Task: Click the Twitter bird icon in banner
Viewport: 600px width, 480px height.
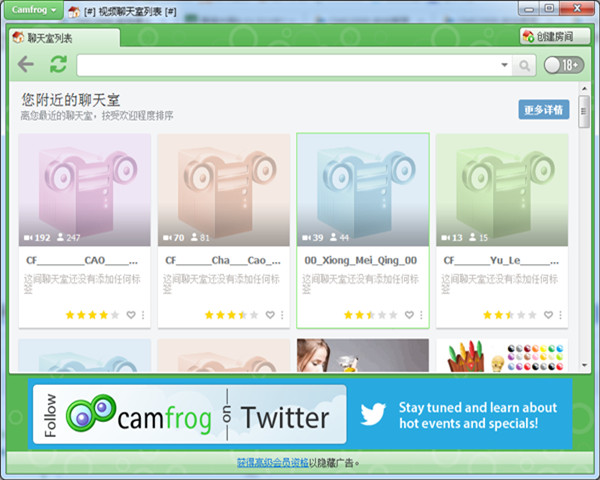Action: (373, 414)
